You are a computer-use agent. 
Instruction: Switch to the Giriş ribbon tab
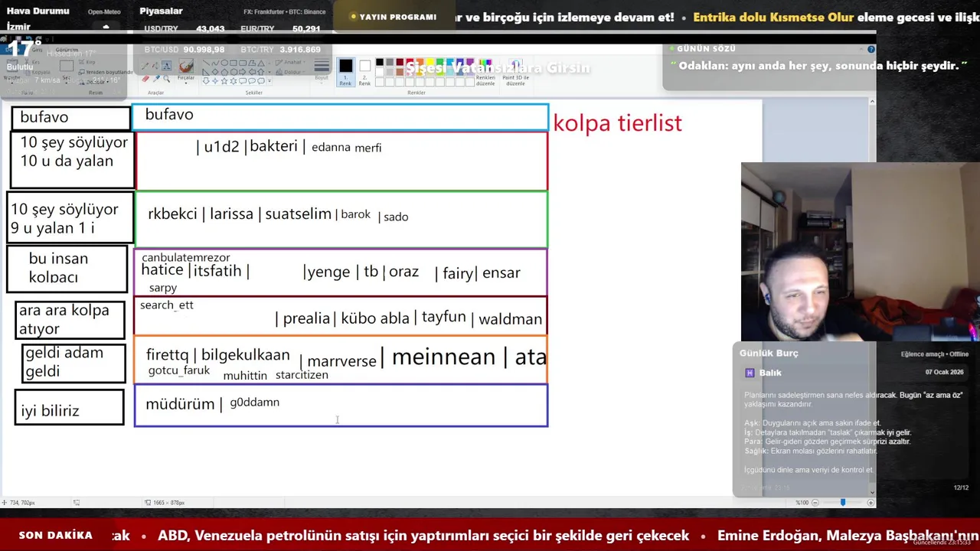coord(37,51)
